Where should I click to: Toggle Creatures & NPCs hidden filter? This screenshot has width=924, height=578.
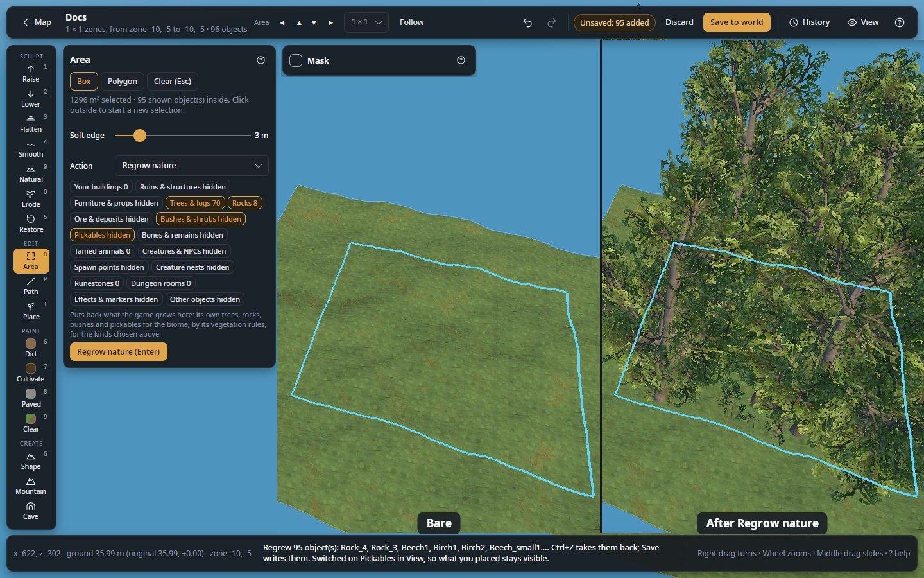(184, 251)
